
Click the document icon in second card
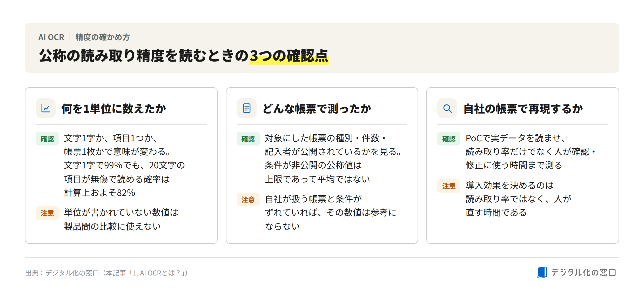[246, 108]
